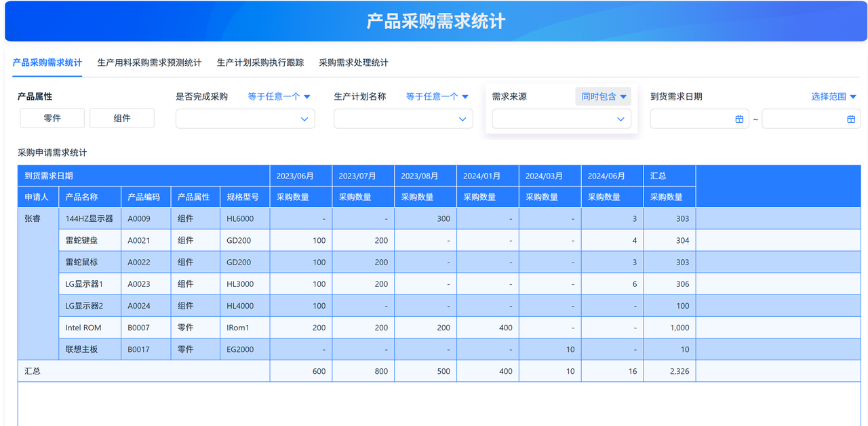Toggle the 组件 product attribute filter
Image resolution: width=868 pixels, height=426 pixels.
(x=122, y=118)
